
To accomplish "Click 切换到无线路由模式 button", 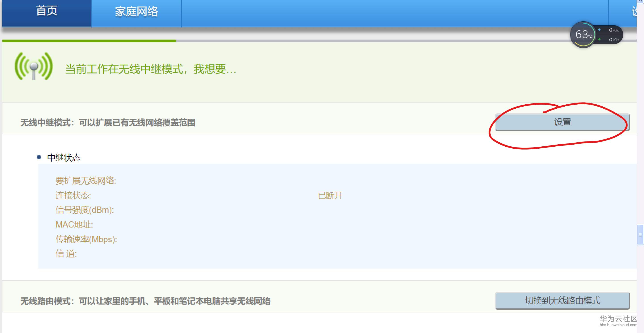I will point(562,300).
